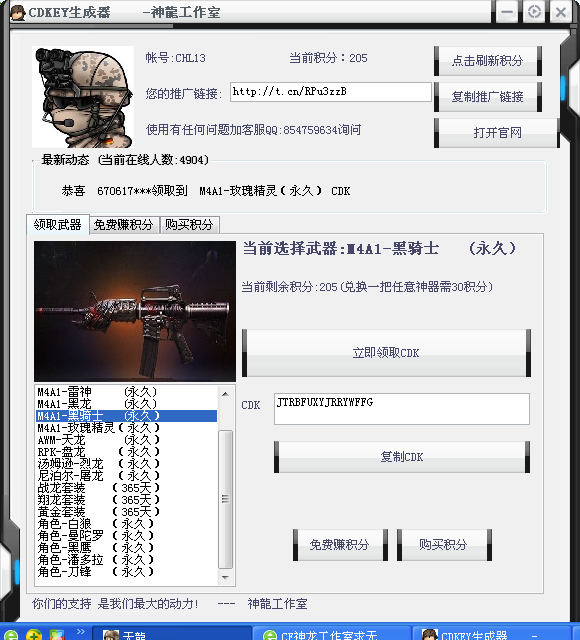Click the 复制推广链接 button
The height and width of the screenshot is (640, 580).
tap(488, 97)
